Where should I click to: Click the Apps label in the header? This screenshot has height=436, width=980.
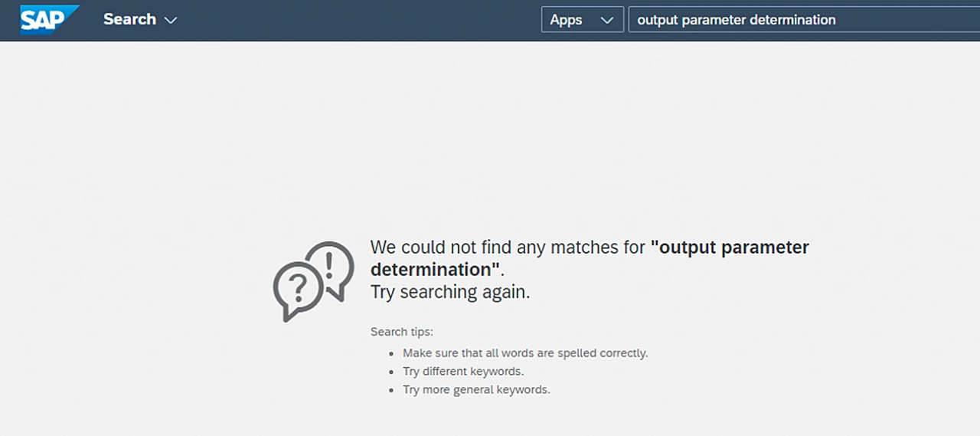point(566,20)
